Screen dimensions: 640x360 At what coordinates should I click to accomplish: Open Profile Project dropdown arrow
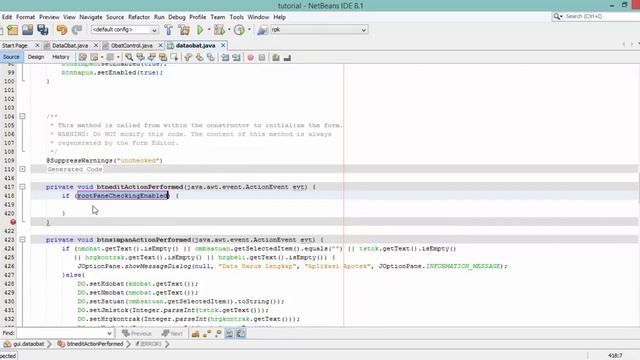click(x=249, y=30)
